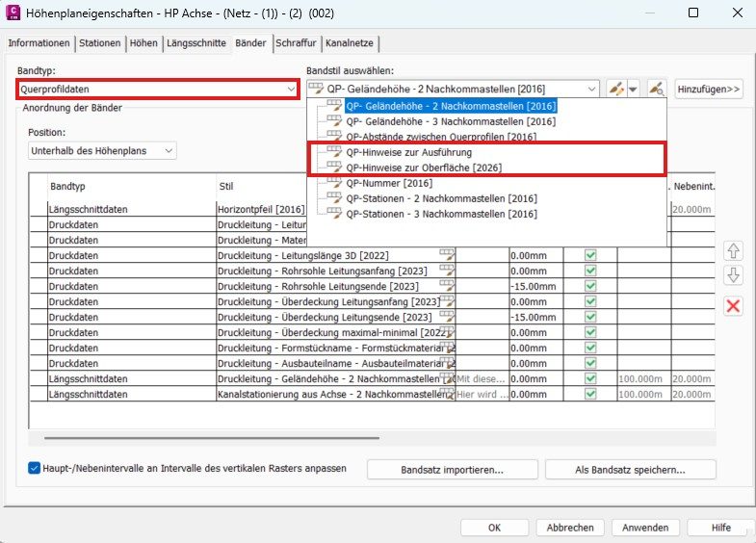Click icon beside QP-Nummer [2016] list entry
756x543 pixels.
click(x=334, y=183)
